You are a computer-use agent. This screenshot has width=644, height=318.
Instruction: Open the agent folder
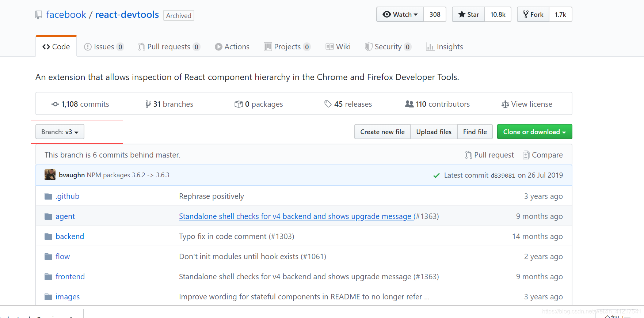(65, 216)
